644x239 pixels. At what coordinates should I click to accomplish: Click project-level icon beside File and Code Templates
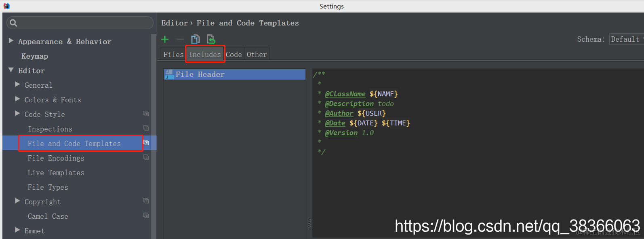pos(146,143)
